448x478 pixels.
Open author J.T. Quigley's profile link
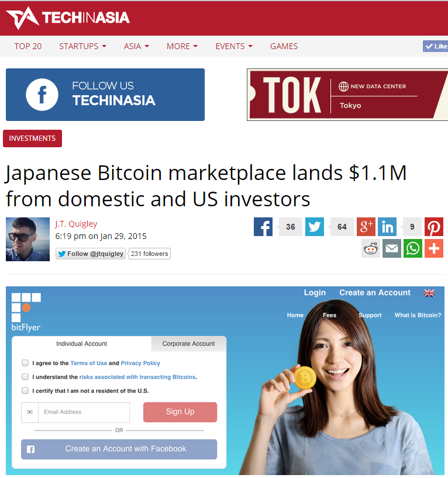(x=76, y=224)
